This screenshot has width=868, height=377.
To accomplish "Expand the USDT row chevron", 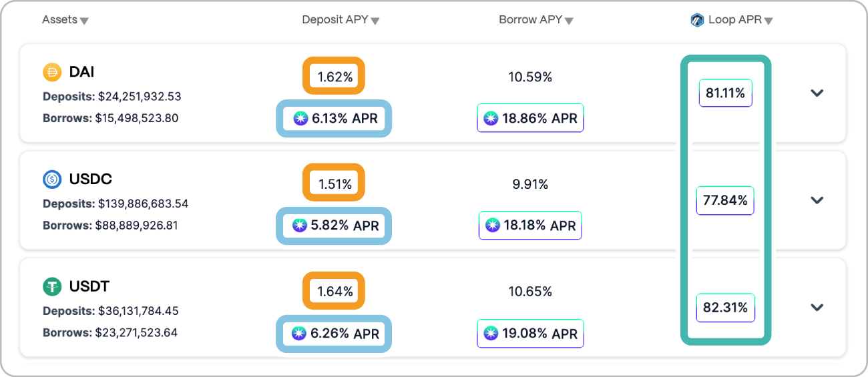I will point(817,308).
